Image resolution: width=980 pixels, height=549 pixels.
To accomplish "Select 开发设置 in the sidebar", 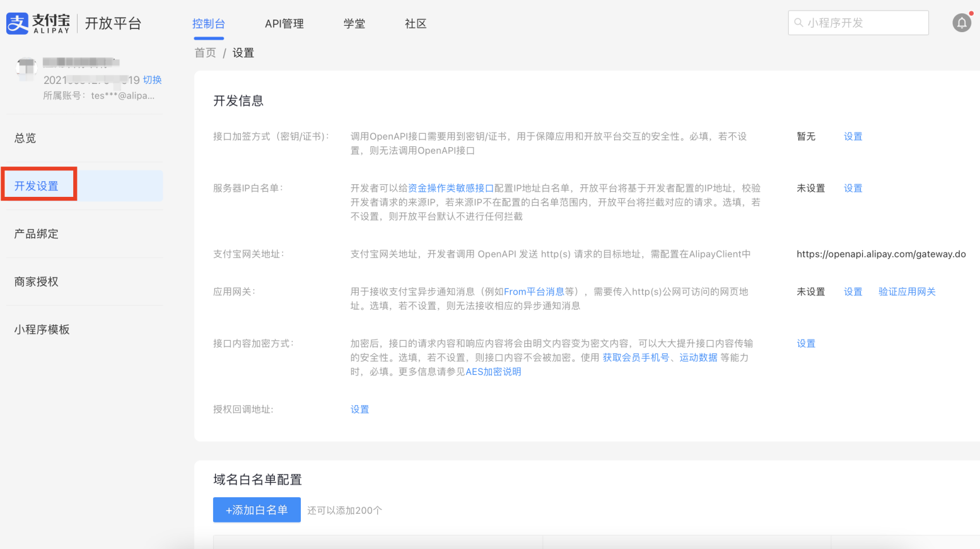I will click(85, 186).
